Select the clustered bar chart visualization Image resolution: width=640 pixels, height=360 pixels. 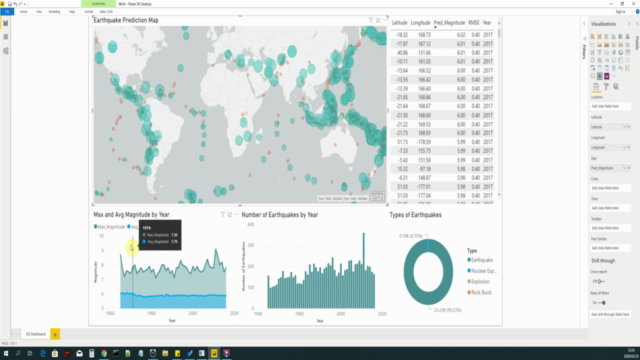(x=607, y=37)
